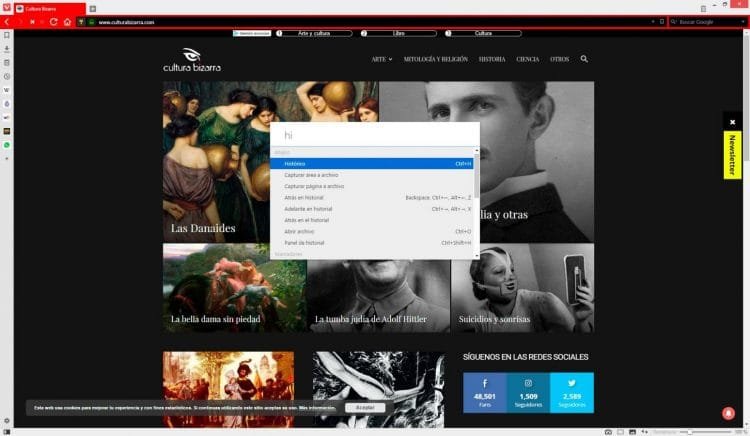Screen dimensions: 750x436
Task: Click the Cultura Bizarra eye logo
Action: [x=192, y=60]
